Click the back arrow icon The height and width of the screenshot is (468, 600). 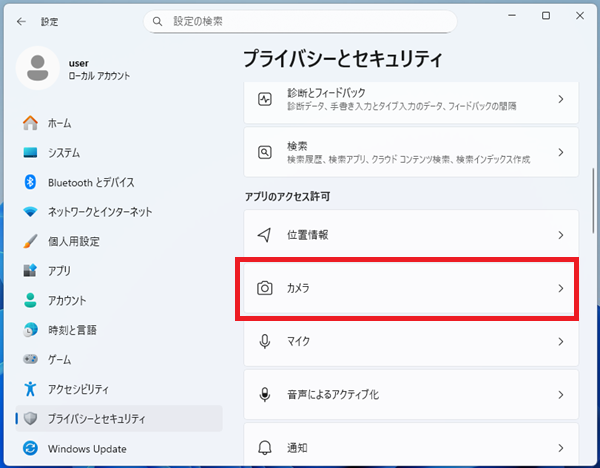21,21
